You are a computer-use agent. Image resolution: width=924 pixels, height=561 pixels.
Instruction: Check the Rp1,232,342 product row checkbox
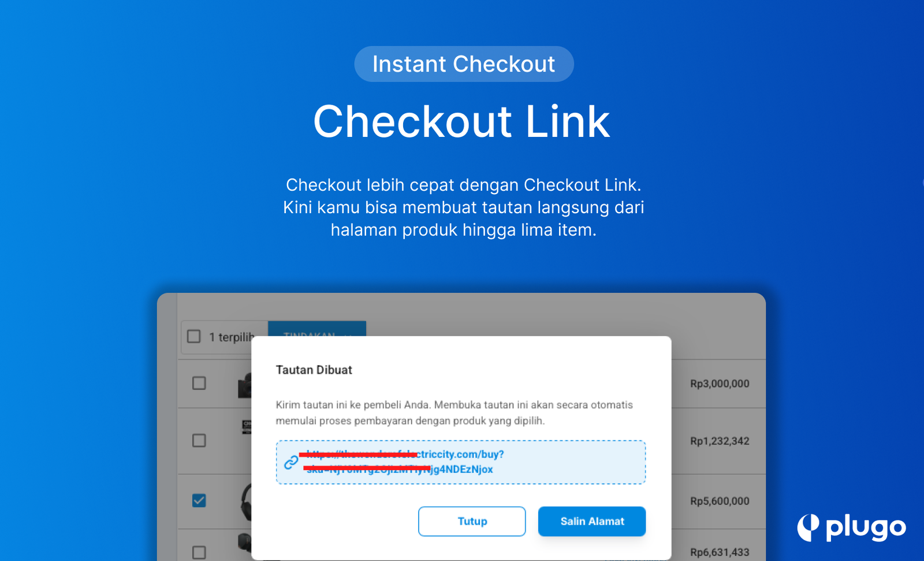(x=199, y=441)
